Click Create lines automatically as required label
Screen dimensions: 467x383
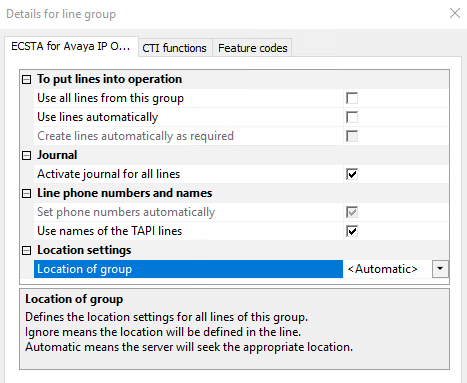tap(135, 136)
